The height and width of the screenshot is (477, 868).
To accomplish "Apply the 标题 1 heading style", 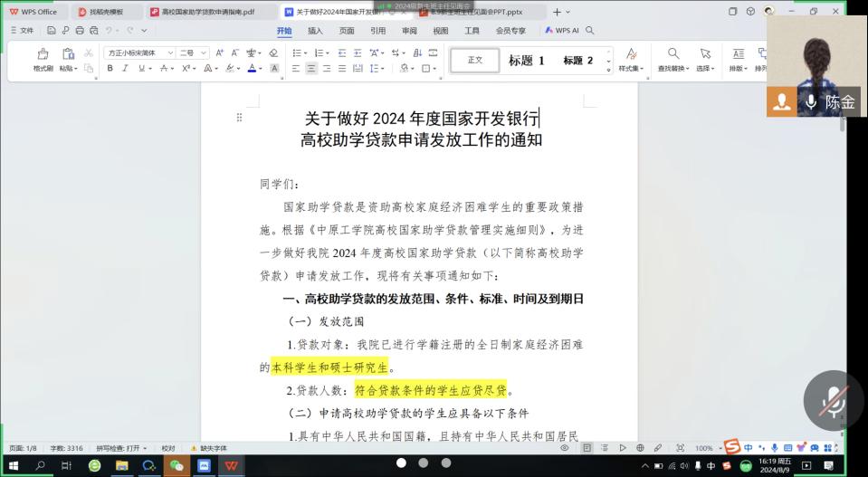I will pyautogui.click(x=526, y=61).
